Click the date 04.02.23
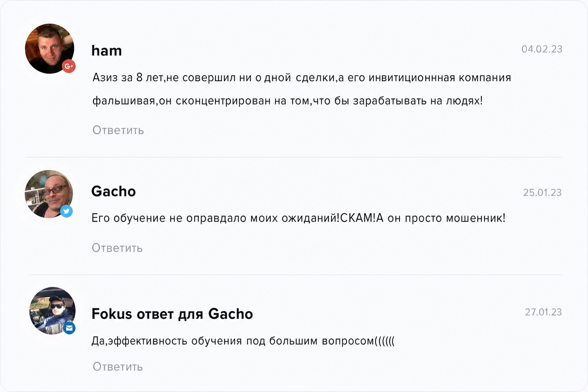 542,49
